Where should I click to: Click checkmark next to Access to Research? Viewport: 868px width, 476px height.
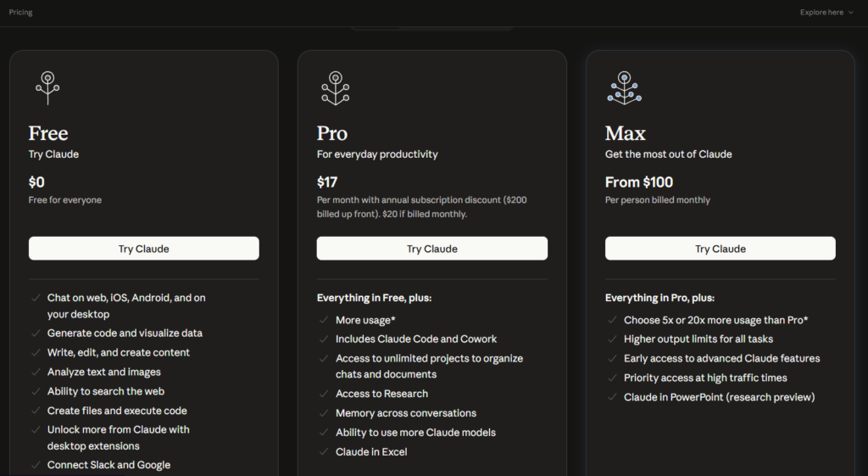[324, 394]
